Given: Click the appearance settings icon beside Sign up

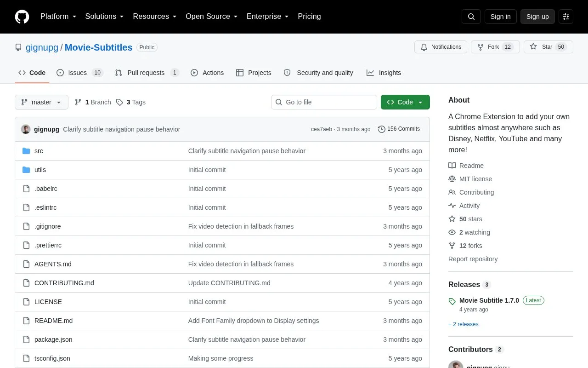Looking at the screenshot, I should (x=566, y=17).
